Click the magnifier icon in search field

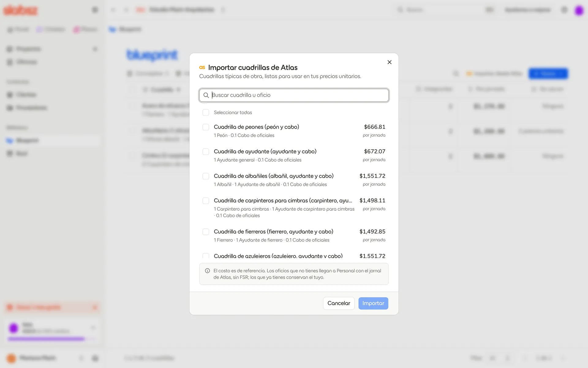coord(206,95)
